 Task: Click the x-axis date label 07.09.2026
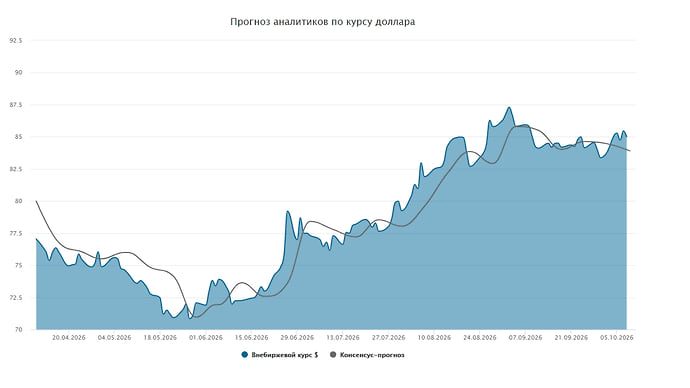pos(525,337)
